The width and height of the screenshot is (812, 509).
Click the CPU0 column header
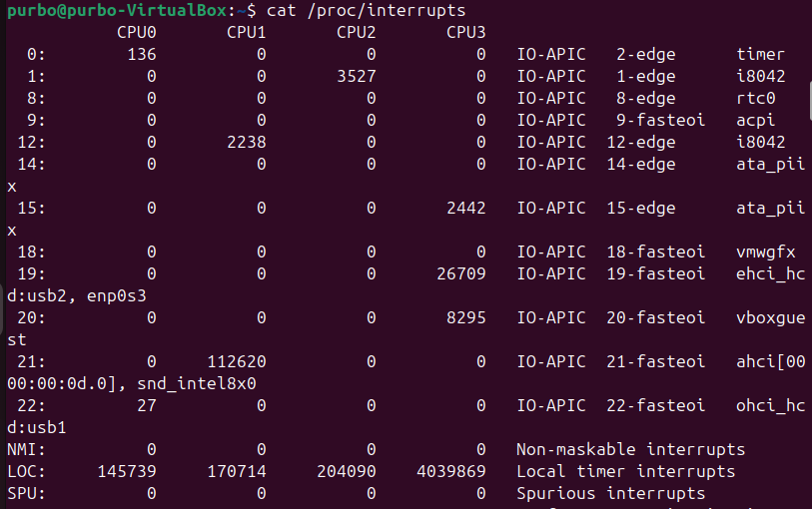tap(136, 33)
